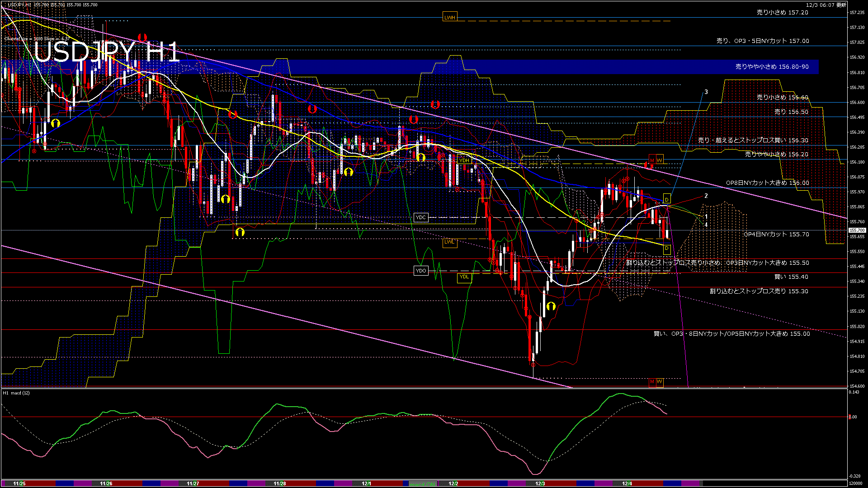Click current price tag 155.700 on axis
Screen dimensions: 868x488
pyautogui.click(x=856, y=230)
